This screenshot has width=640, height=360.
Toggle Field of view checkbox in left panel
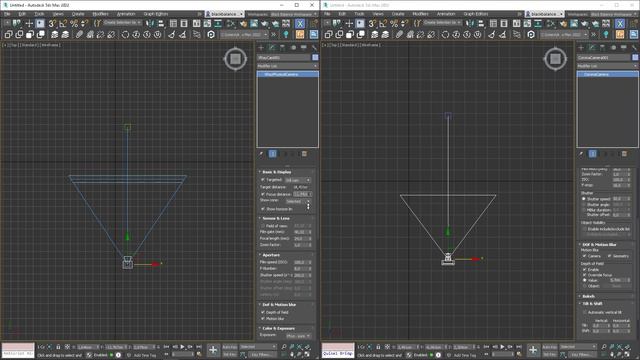[263, 226]
